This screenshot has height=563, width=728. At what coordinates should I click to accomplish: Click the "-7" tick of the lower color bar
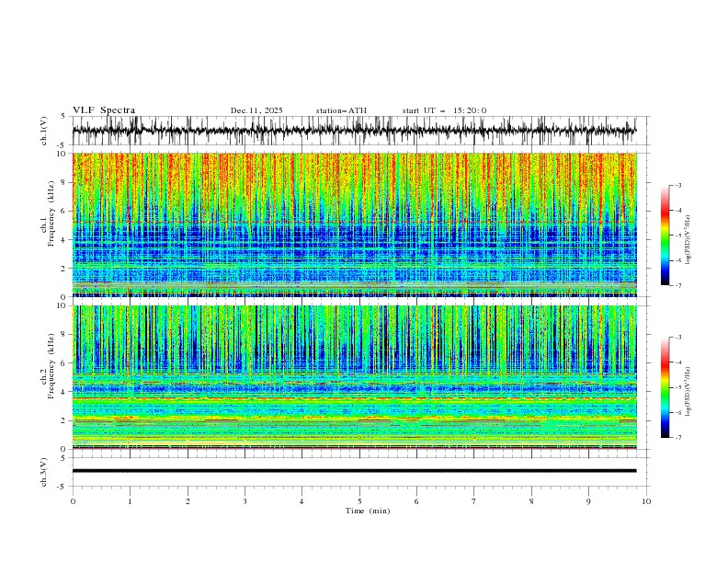pos(678,438)
